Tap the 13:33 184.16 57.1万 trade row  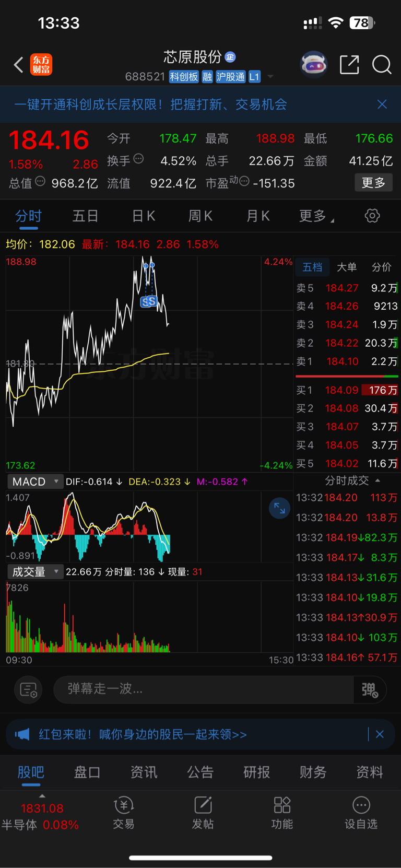tap(347, 658)
